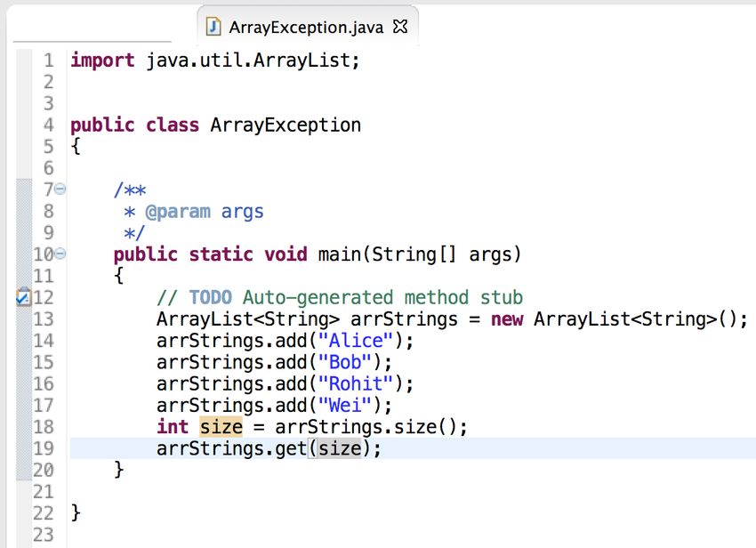Click "@param" in the Javadoc comment
This screenshot has width=756, height=548.
(178, 212)
